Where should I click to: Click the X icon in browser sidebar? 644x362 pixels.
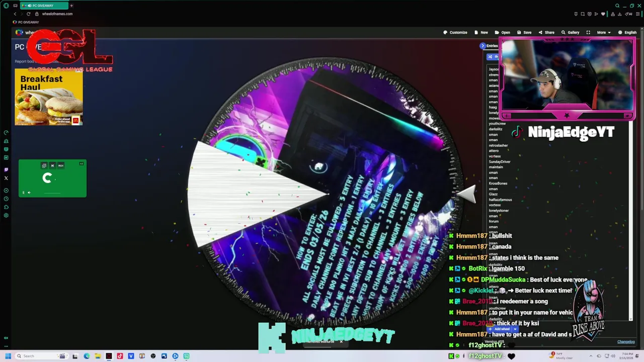pos(6,178)
